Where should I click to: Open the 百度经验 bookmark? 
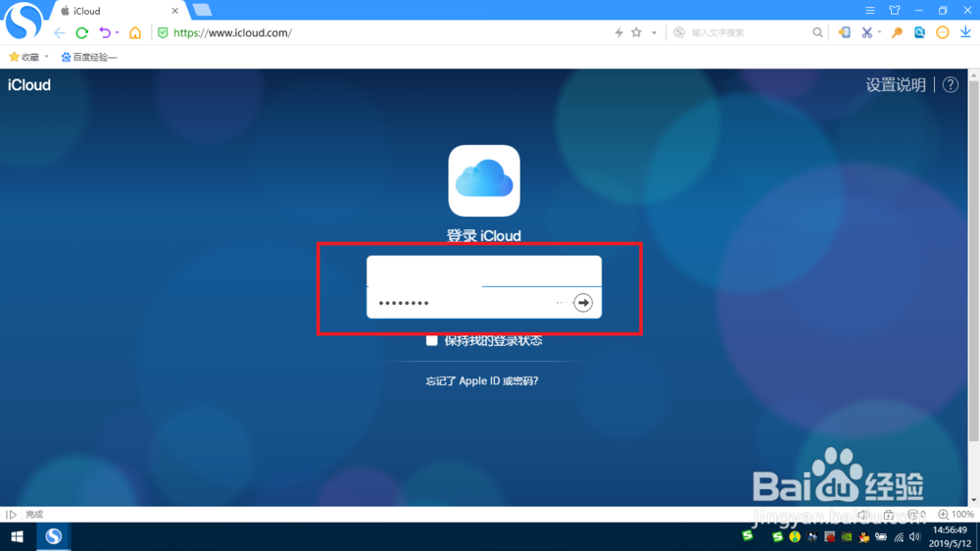89,57
